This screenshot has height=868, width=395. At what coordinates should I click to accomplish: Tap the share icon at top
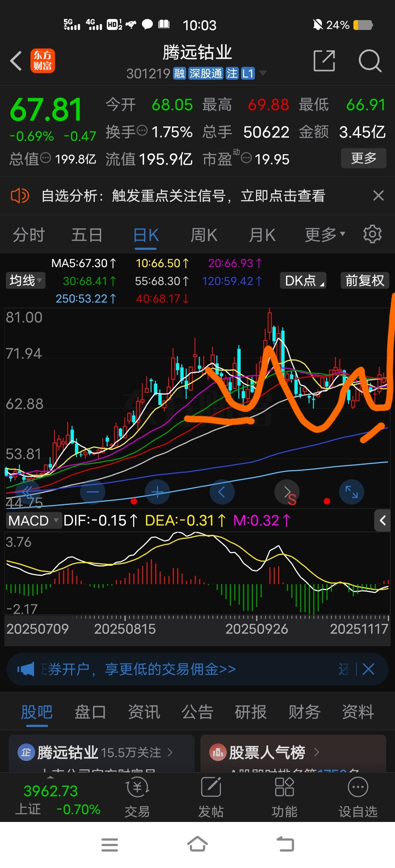tap(324, 61)
